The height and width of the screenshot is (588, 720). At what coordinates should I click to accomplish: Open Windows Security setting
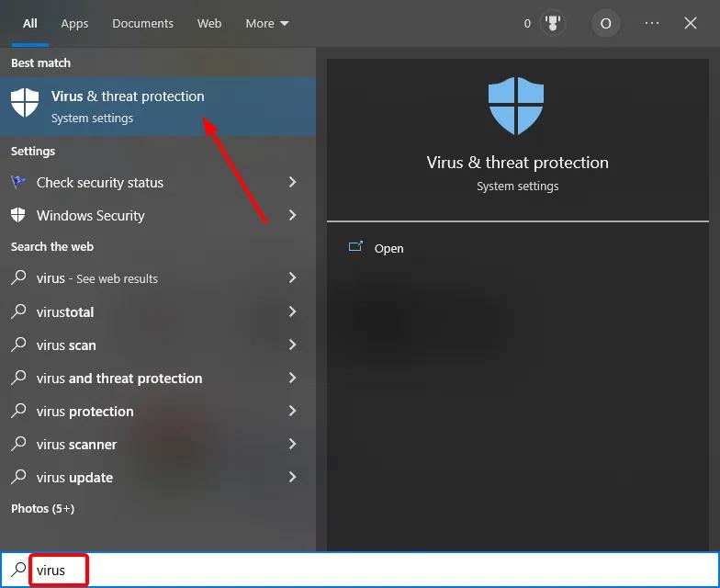coord(158,215)
